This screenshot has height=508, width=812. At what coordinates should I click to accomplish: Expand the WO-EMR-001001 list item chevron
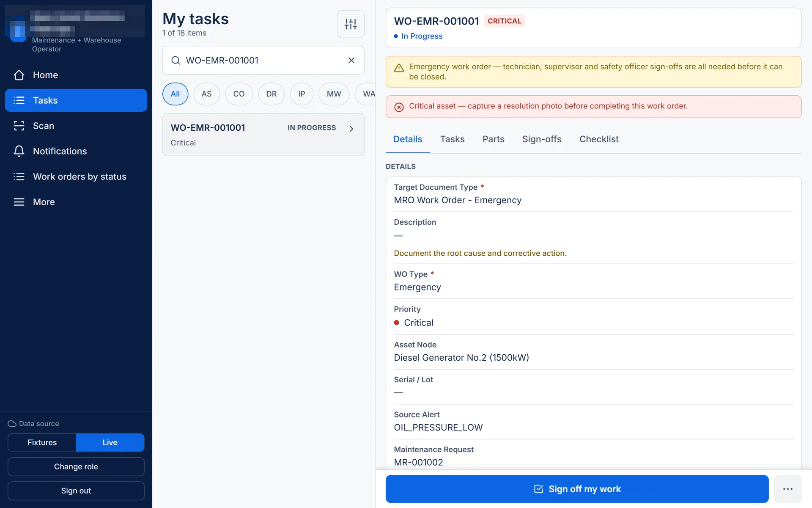point(351,129)
